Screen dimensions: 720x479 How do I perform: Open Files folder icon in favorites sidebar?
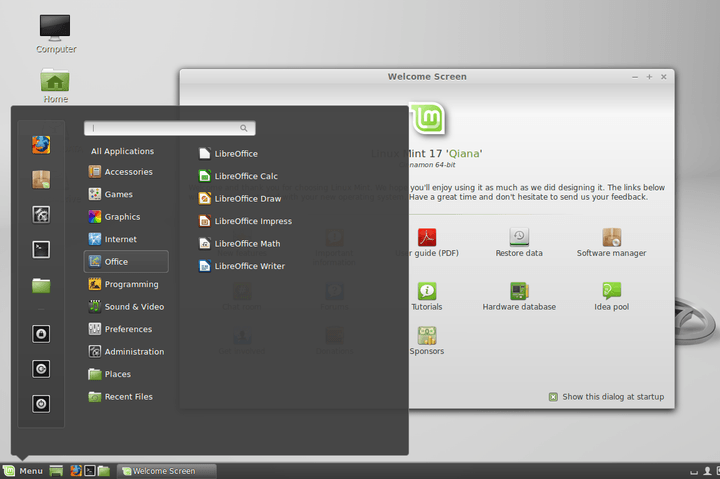click(41, 285)
